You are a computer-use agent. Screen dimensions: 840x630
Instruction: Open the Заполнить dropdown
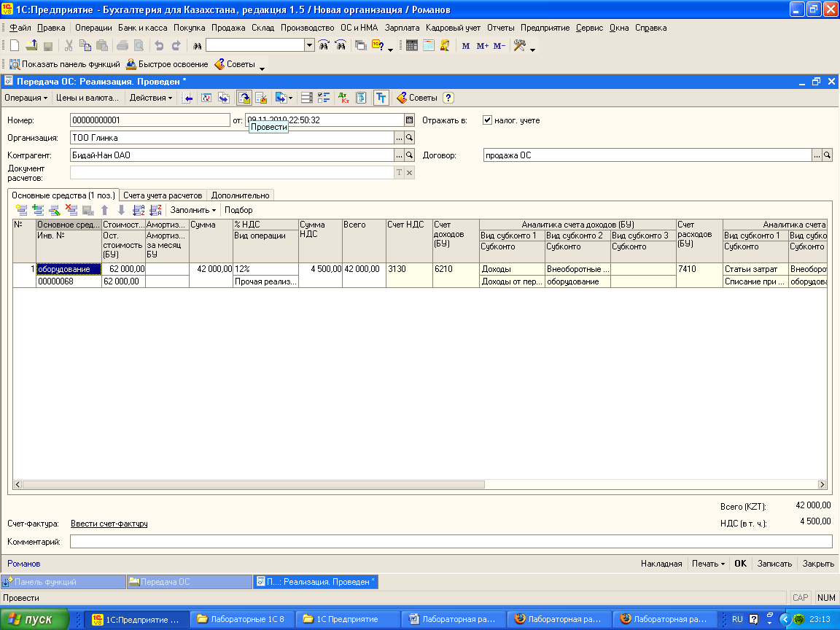(192, 210)
